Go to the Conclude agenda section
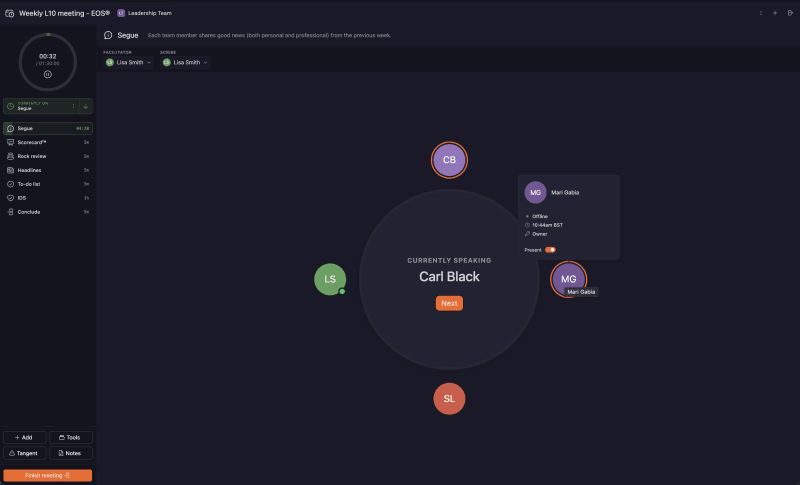The image size is (800, 485). pyautogui.click(x=47, y=212)
